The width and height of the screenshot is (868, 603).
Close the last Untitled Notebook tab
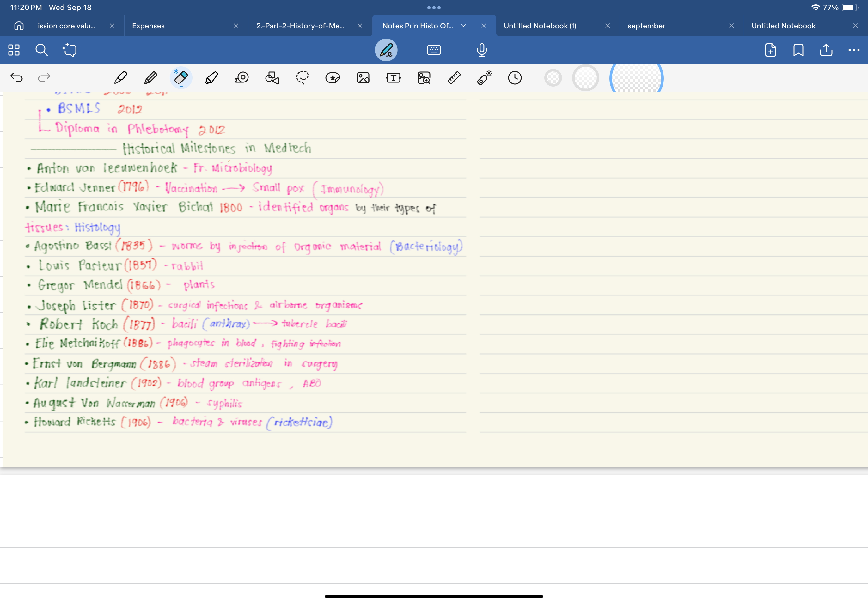point(856,26)
